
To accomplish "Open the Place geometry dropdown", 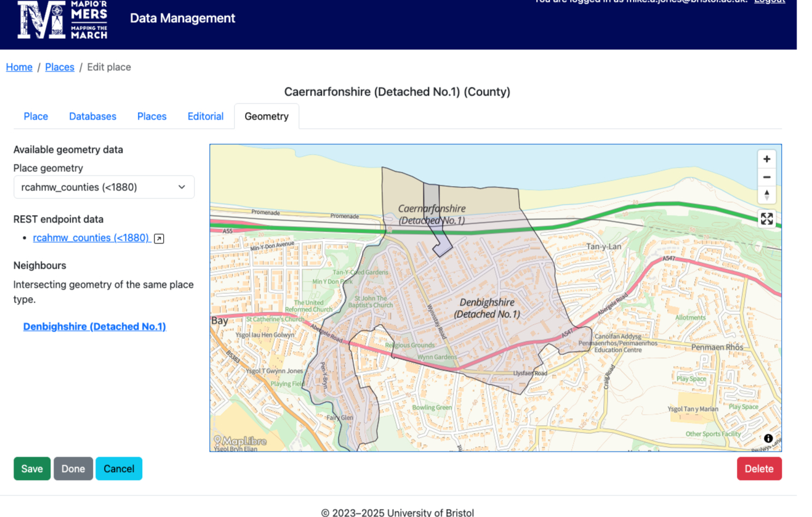I will coord(103,187).
